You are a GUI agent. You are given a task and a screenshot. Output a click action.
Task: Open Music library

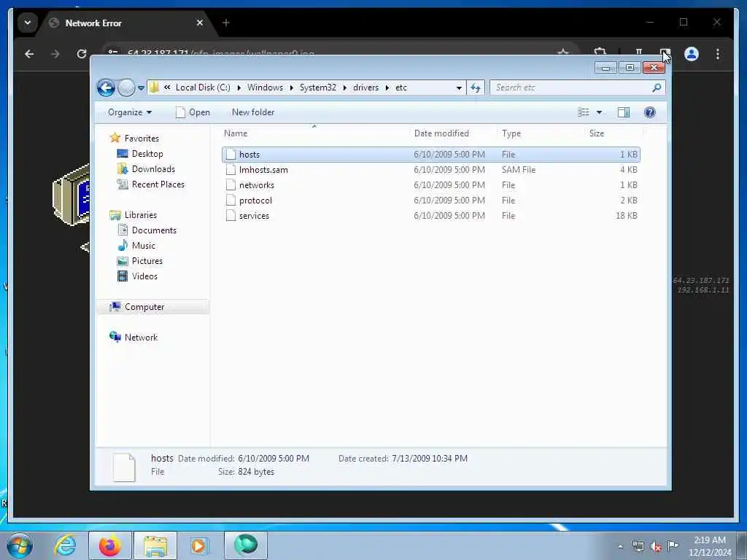click(136, 246)
